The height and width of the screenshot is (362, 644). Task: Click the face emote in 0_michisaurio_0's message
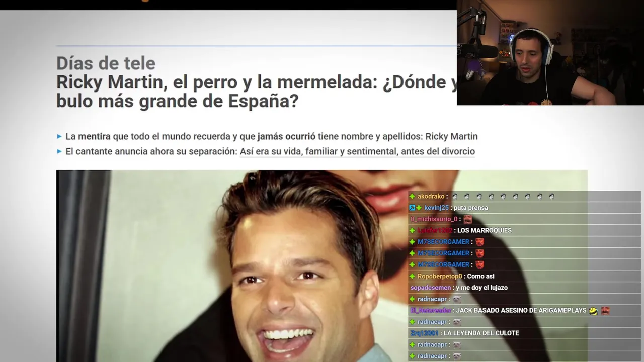point(468,219)
